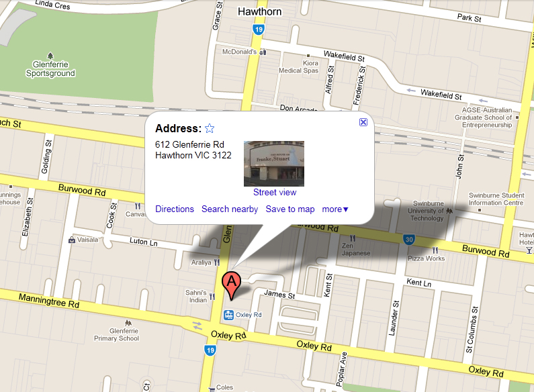Click Save to map link
The width and height of the screenshot is (534, 392).
[290, 209]
